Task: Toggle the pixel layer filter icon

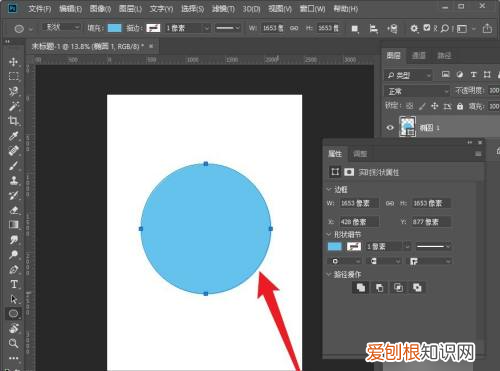Action: pyautogui.click(x=446, y=74)
